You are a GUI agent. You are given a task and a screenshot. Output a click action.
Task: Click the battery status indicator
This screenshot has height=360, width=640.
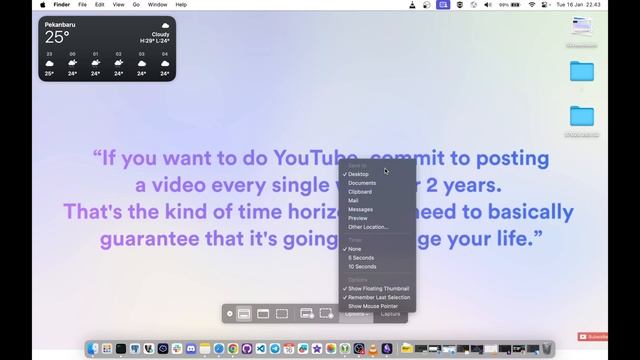click(510, 5)
